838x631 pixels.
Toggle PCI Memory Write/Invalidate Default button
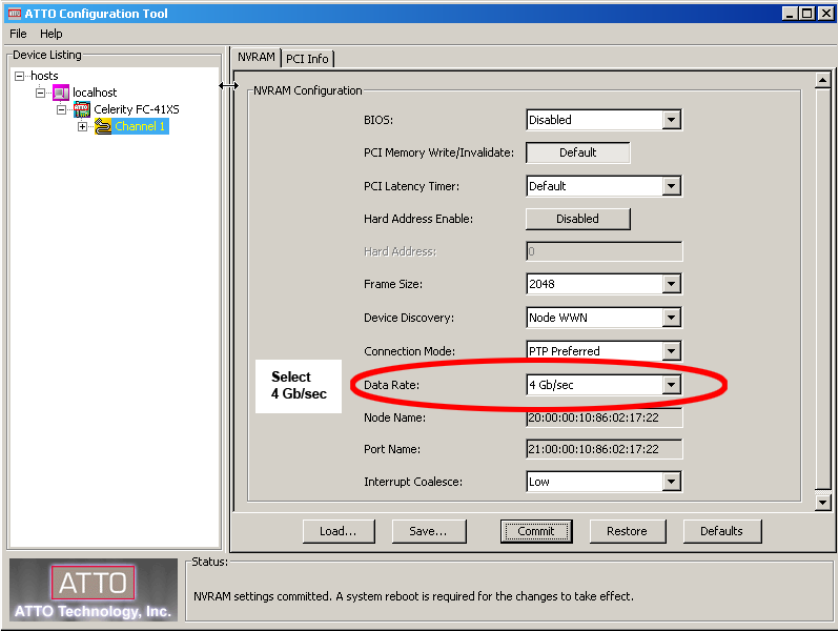(578, 153)
